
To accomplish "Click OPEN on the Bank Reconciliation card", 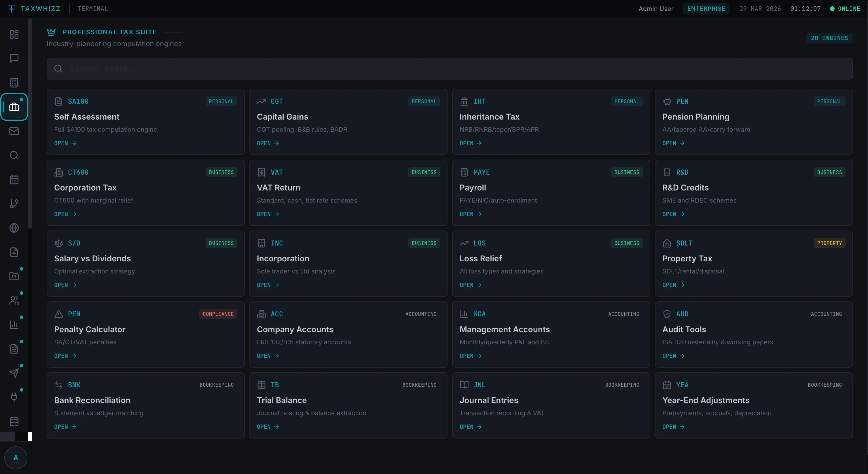I will tap(65, 427).
